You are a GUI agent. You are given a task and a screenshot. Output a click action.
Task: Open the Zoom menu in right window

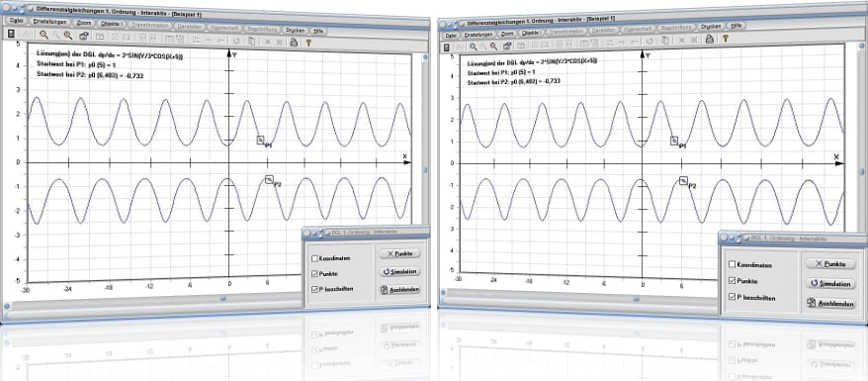click(507, 34)
